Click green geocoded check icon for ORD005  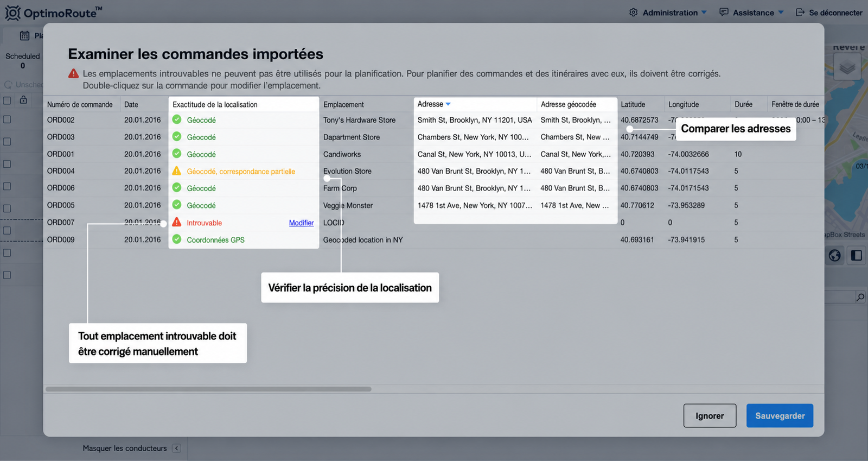point(177,205)
